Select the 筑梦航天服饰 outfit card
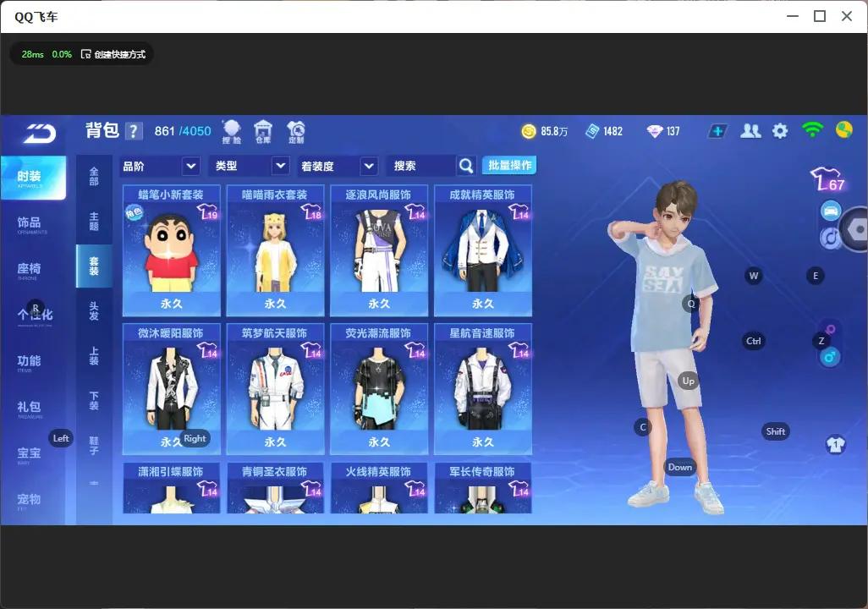The image size is (868, 609). pyautogui.click(x=275, y=388)
